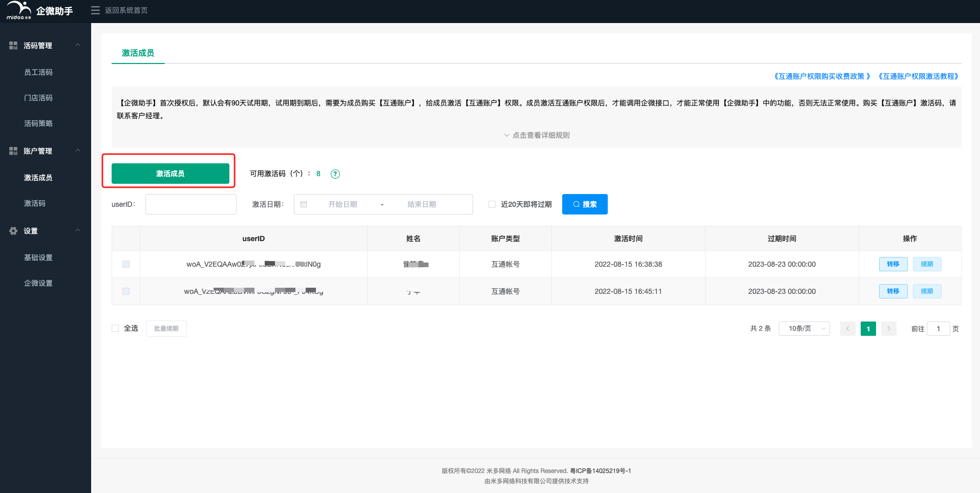Click the 前往 page number input

coord(939,329)
